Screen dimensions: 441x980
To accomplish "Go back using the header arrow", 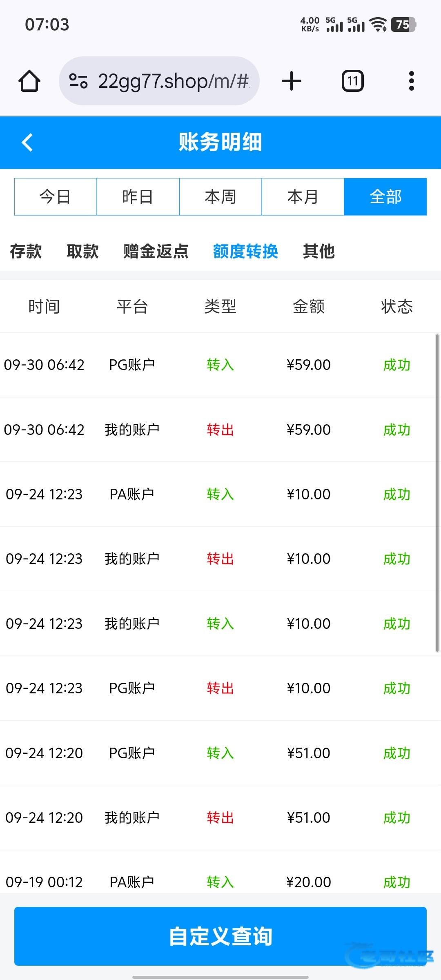I will point(27,143).
